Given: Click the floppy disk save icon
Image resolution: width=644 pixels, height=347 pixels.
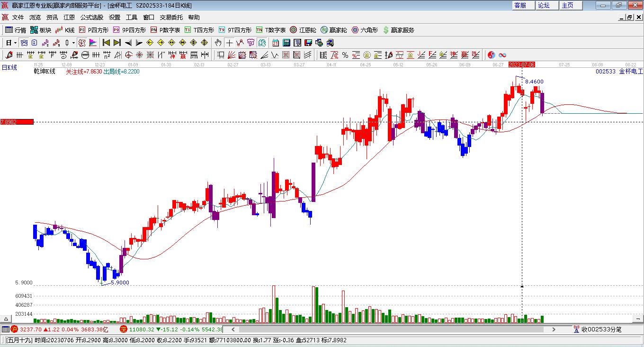Looking at the screenshot, I should click(x=308, y=43).
